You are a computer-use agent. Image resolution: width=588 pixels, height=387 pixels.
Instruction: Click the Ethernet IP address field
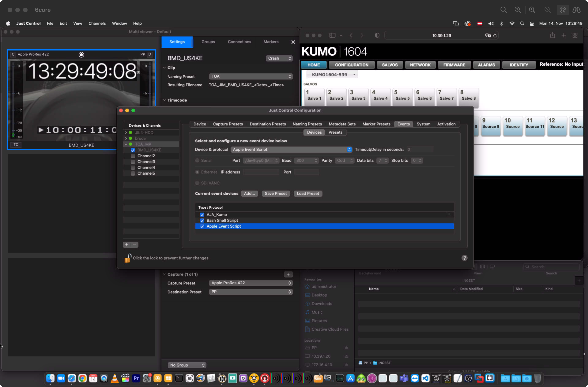(x=261, y=172)
